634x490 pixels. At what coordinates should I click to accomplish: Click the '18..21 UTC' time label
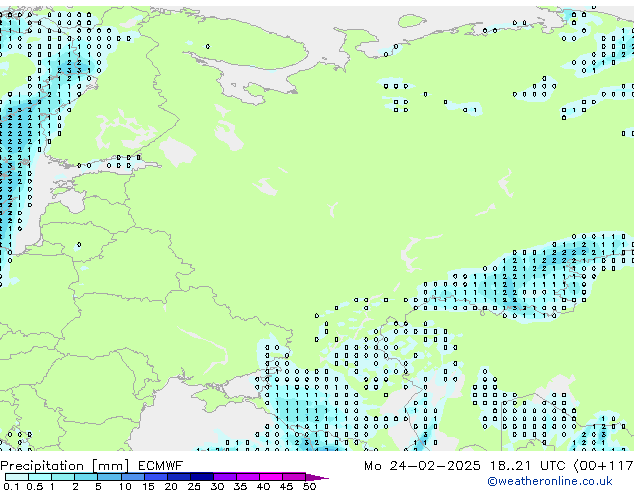[527, 466]
